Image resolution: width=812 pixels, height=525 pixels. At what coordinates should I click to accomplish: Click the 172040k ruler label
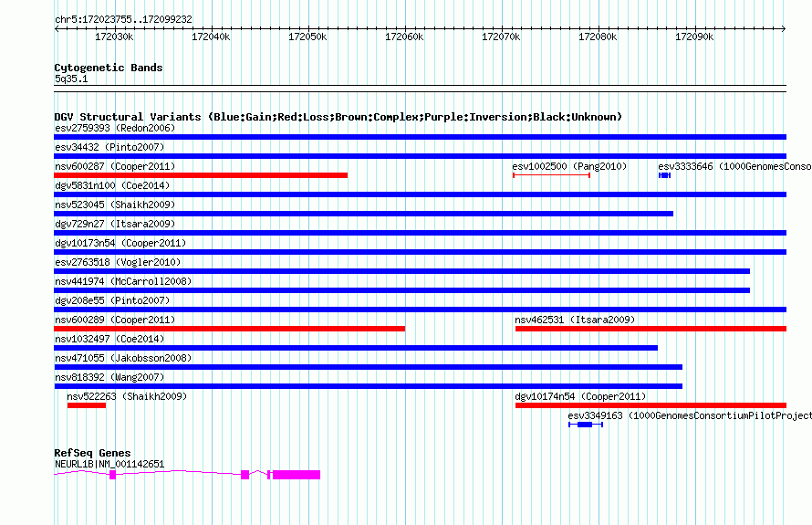[x=211, y=37]
